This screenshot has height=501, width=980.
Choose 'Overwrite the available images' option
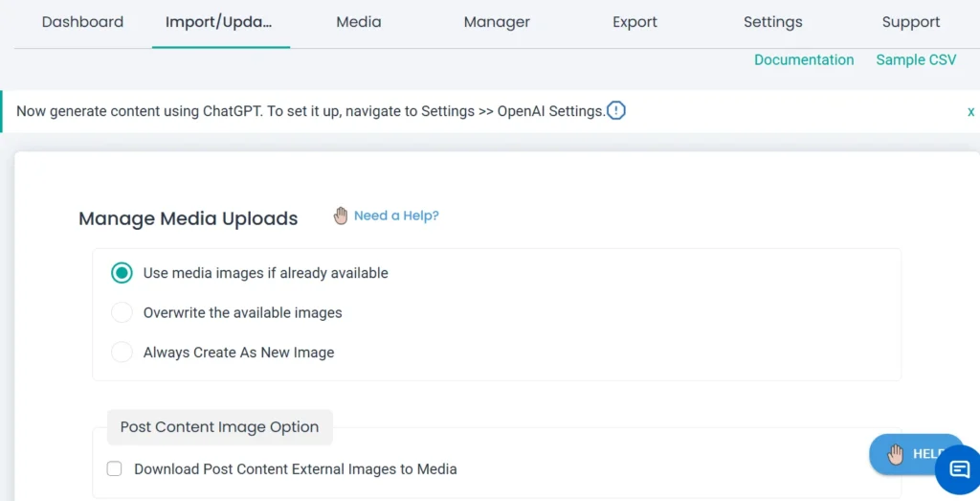coord(122,312)
